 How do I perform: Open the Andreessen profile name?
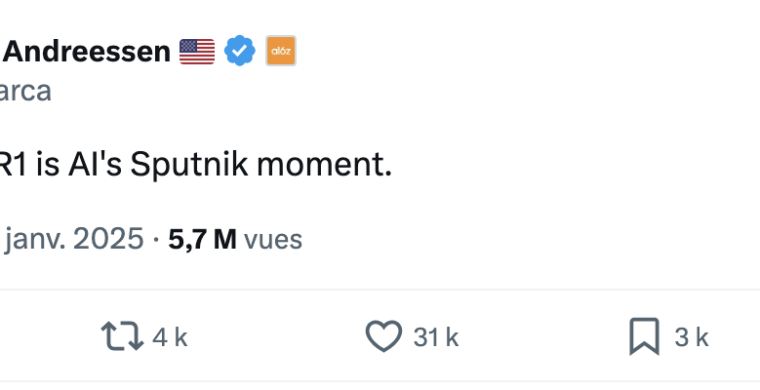[x=86, y=51]
